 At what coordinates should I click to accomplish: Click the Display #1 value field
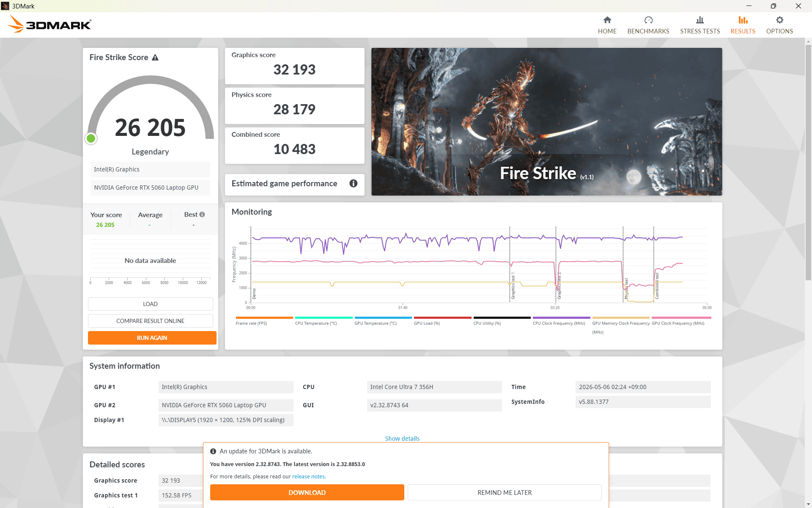coord(226,420)
